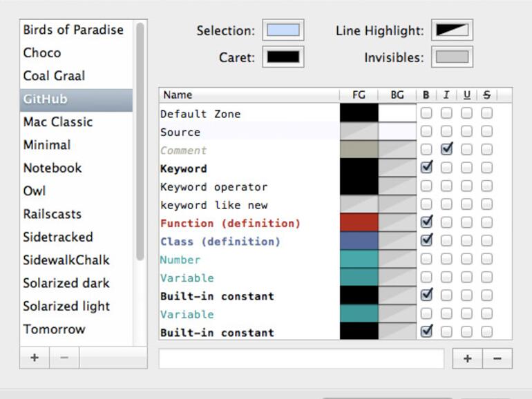Open the Selection color well

(x=283, y=30)
